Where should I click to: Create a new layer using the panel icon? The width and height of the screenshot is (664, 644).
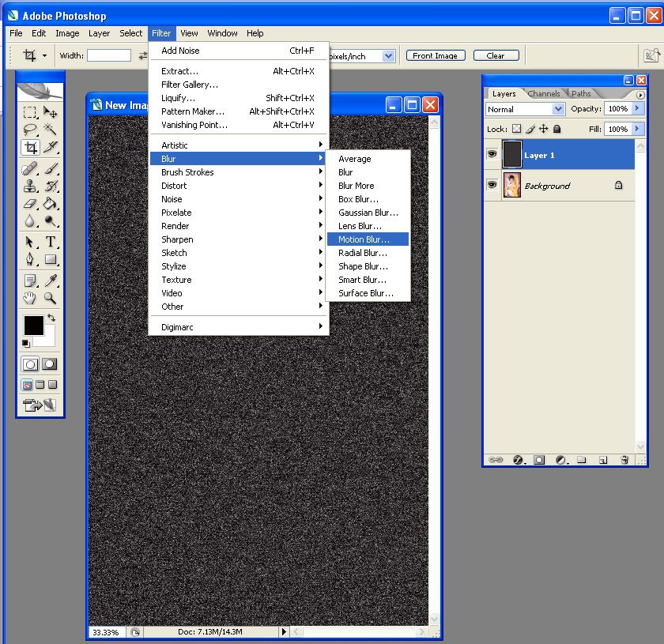coord(602,459)
